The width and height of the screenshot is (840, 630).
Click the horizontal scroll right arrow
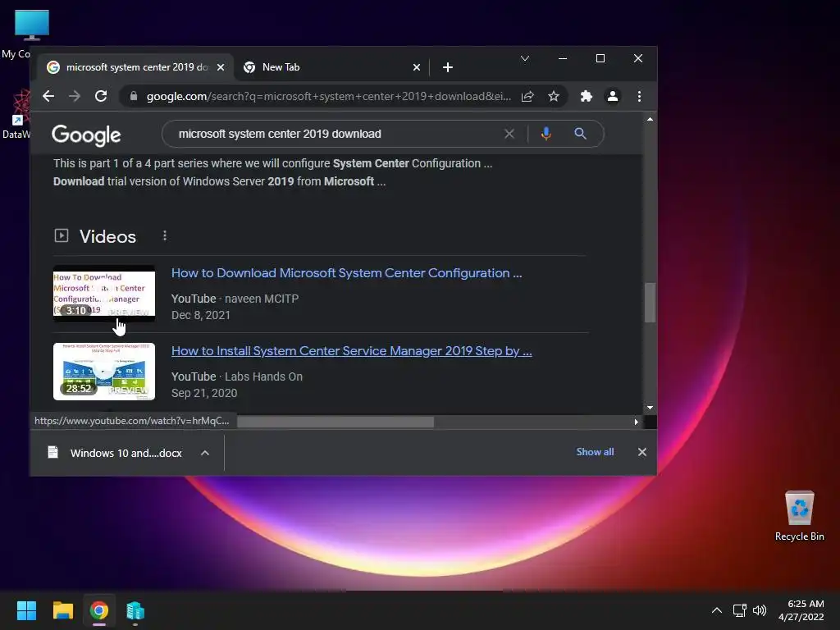[636, 422]
